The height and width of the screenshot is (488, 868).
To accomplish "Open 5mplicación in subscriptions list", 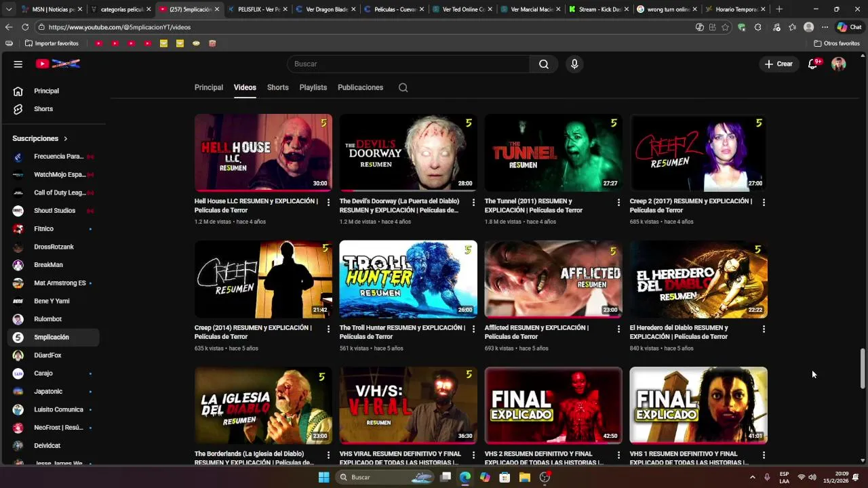I will (x=53, y=337).
